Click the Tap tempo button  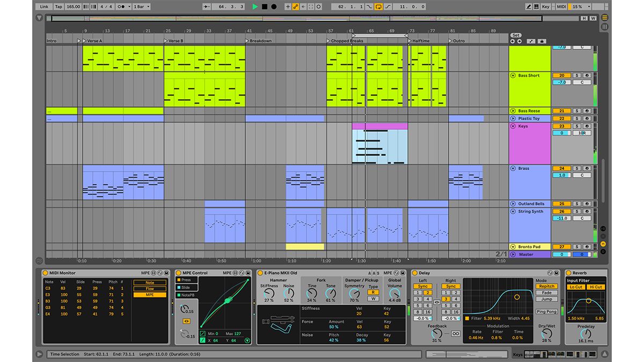[x=58, y=6]
